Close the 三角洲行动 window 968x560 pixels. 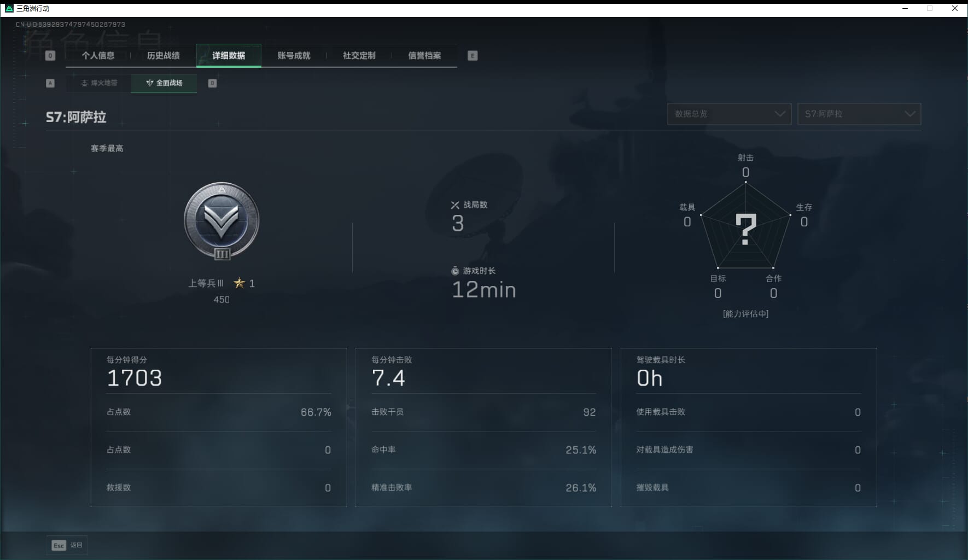955,8
